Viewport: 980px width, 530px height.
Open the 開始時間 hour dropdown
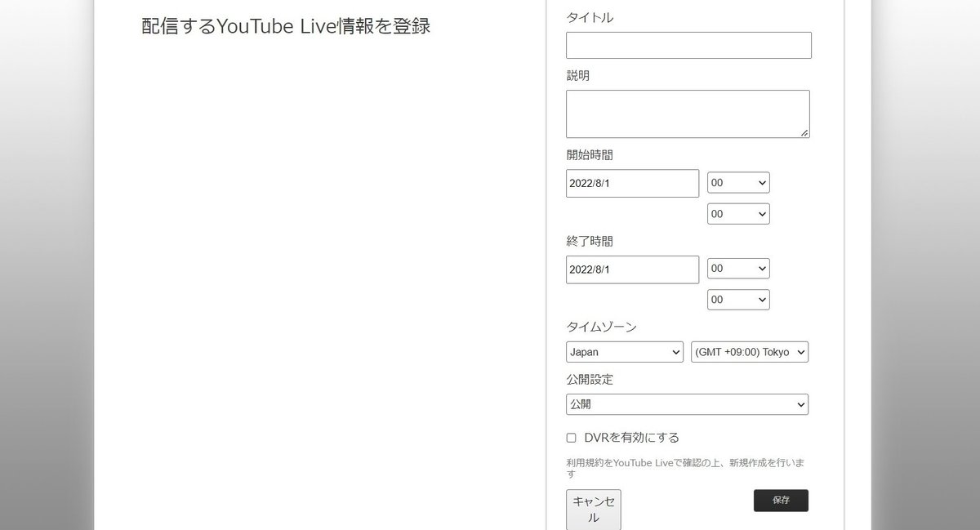[x=738, y=183]
